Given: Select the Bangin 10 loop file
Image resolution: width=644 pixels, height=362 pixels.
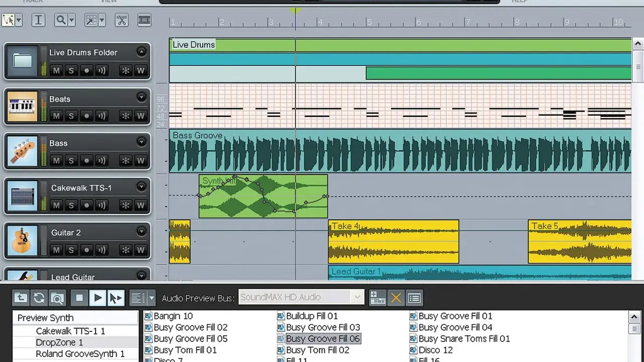Looking at the screenshot, I should click(173, 316).
